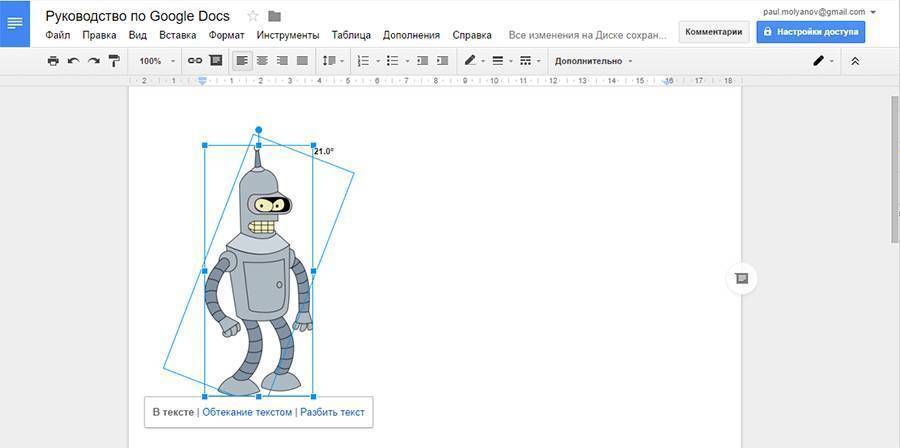Open the zoom 100% dropdown
Viewport: 900px width, 448px height.
[156, 61]
